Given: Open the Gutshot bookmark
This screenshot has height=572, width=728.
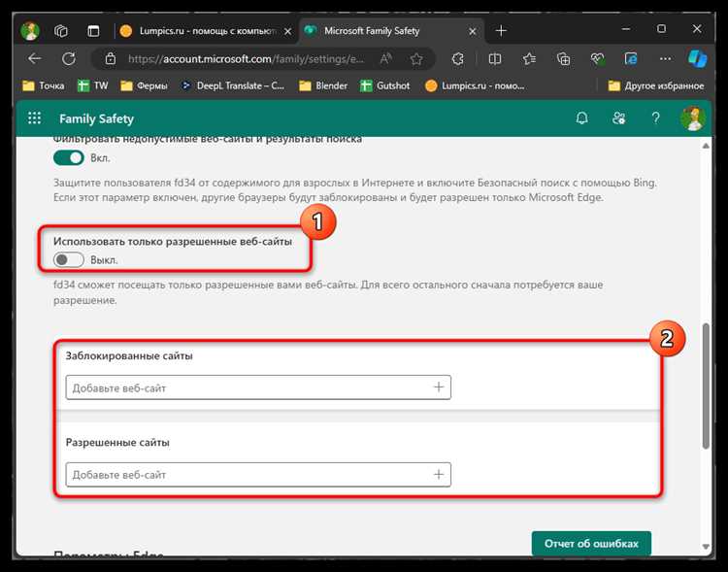Looking at the screenshot, I should click(385, 85).
